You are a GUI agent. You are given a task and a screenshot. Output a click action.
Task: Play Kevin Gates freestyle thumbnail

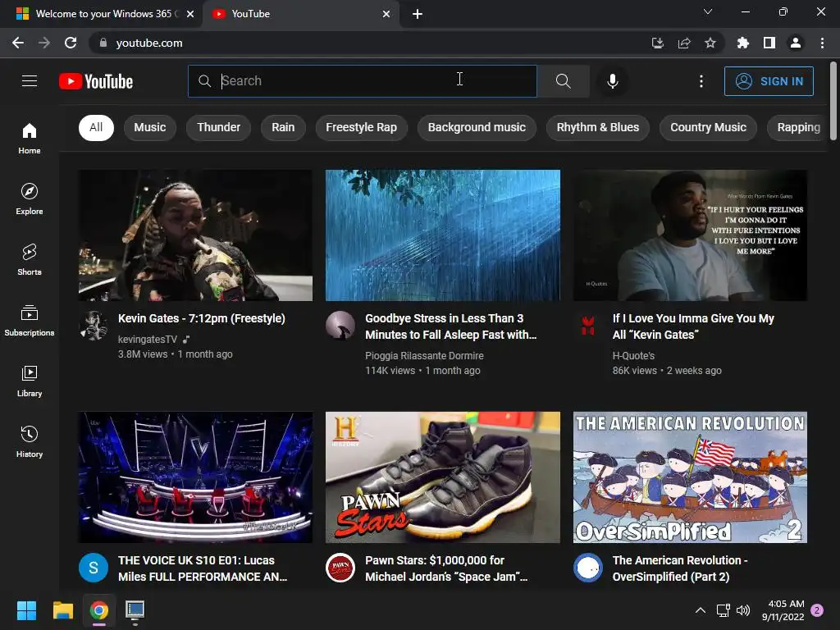pyautogui.click(x=195, y=235)
